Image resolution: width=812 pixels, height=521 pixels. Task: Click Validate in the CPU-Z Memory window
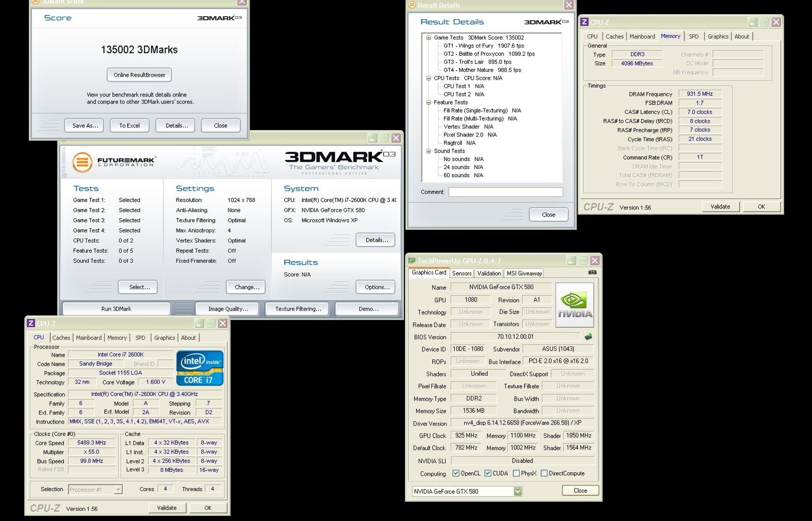(x=720, y=206)
